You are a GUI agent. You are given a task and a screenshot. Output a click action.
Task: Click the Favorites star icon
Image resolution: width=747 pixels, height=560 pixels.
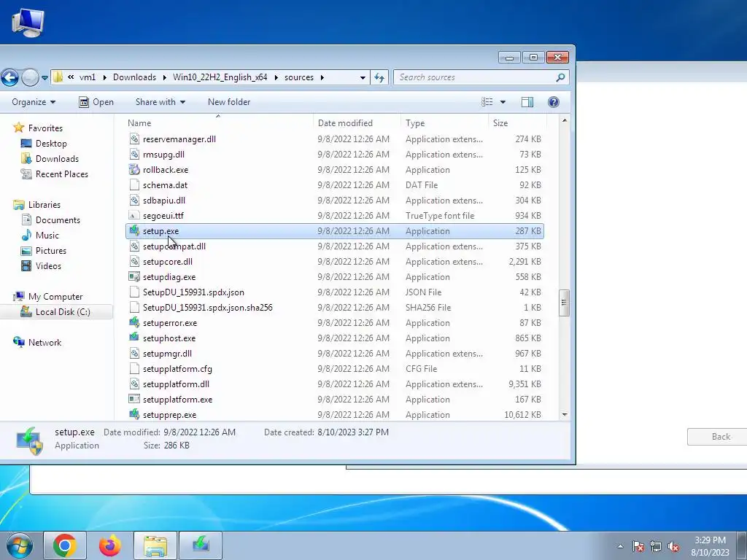18,128
